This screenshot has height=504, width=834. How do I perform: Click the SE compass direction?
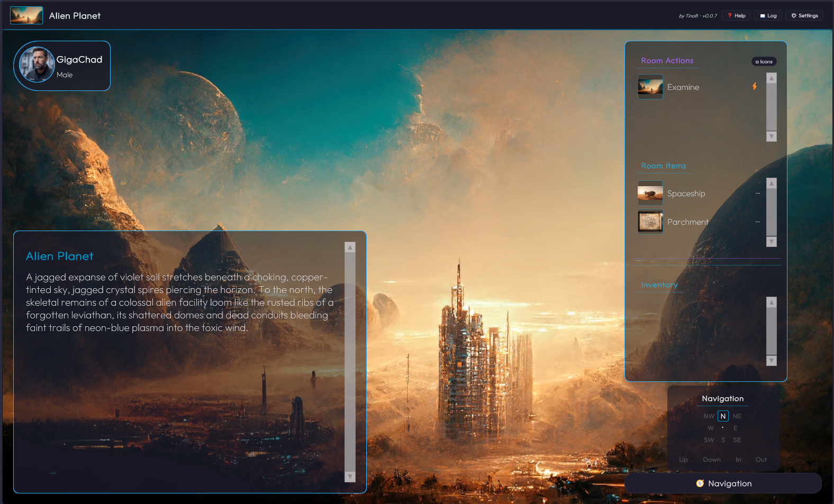tap(737, 440)
